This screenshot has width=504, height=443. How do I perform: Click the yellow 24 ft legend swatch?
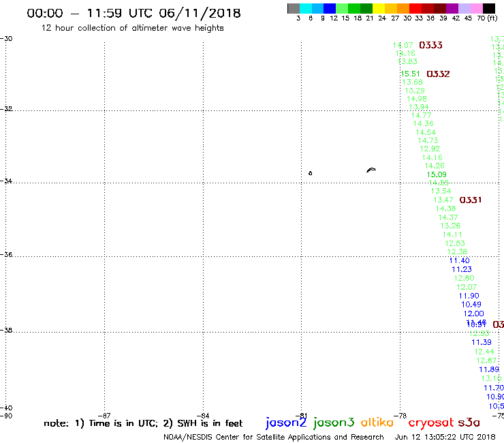(x=378, y=8)
